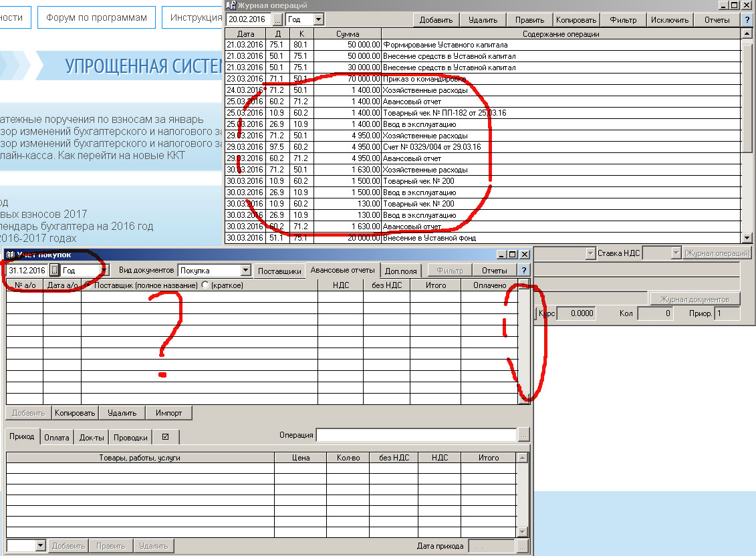Click calendar button next to 31.12.2016
The height and width of the screenshot is (556, 756).
(55, 271)
